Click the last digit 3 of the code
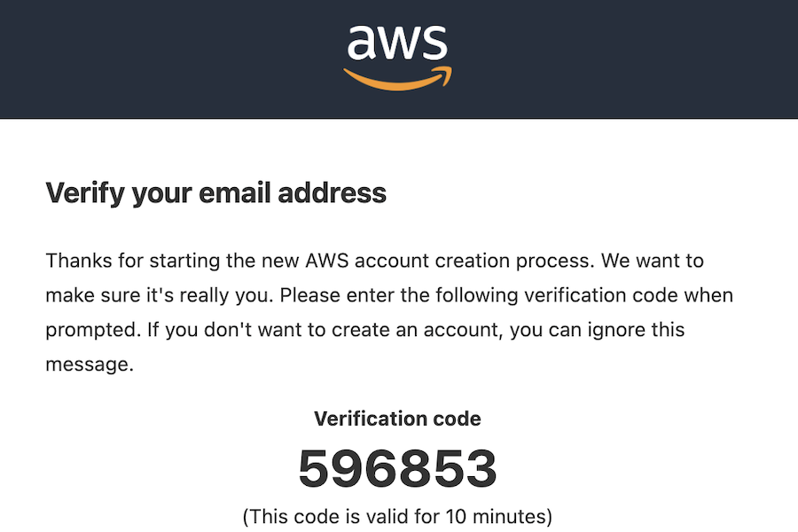Image resolution: width=798 pixels, height=532 pixels. coord(480,469)
